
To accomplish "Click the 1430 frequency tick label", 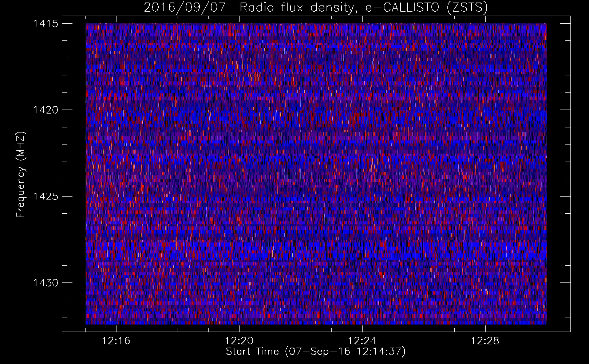I will coord(46,283).
